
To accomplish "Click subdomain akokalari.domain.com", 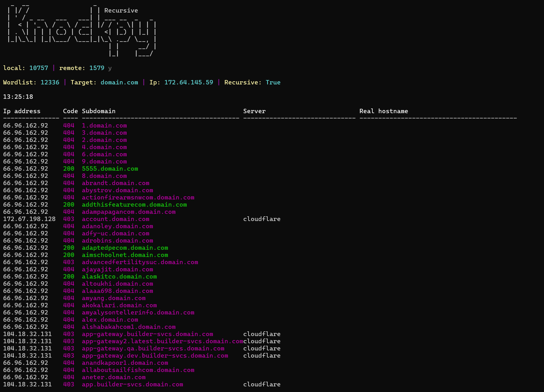I will 119,305.
